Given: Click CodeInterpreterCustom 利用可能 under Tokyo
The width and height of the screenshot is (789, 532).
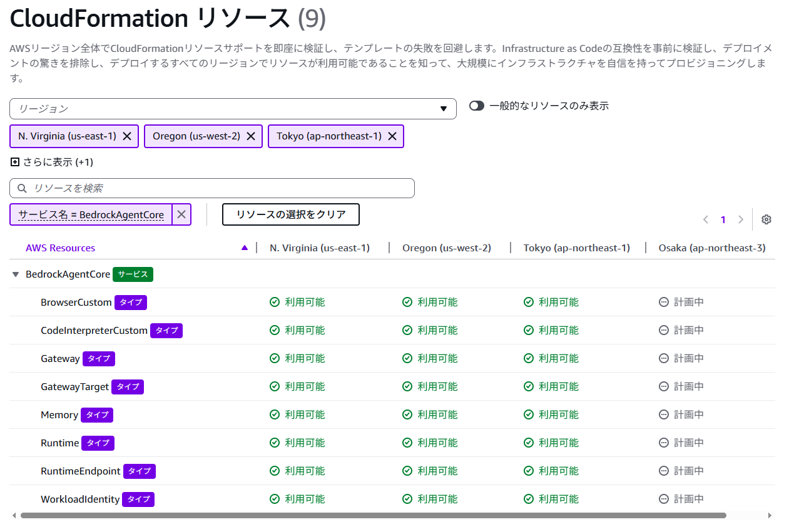Looking at the screenshot, I should [551, 330].
